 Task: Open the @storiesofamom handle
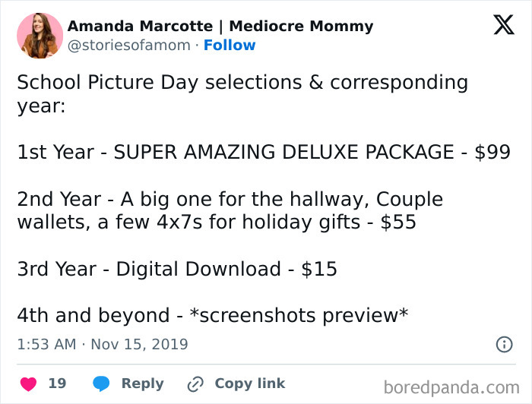(129, 45)
